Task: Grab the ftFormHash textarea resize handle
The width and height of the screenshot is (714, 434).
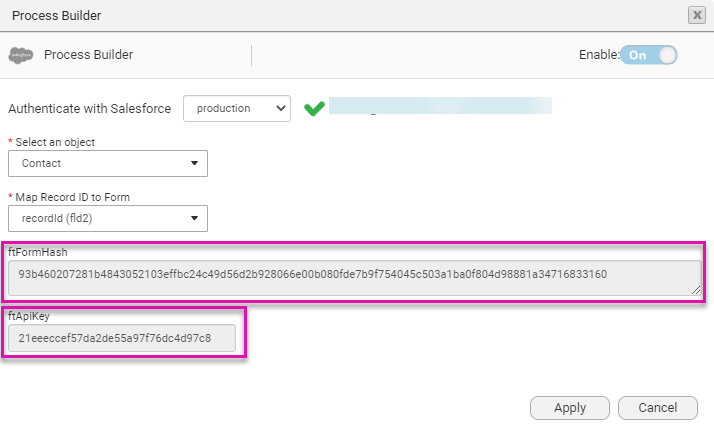Action: click(x=696, y=290)
